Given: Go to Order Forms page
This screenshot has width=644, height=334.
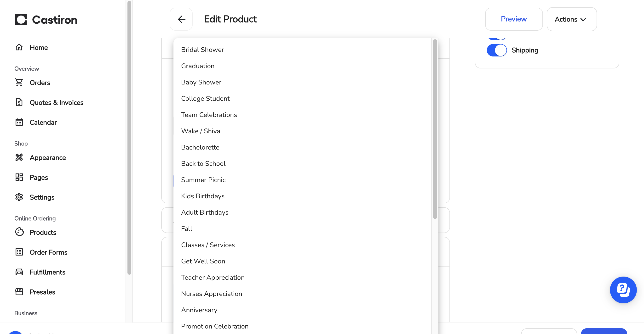Looking at the screenshot, I should tap(48, 252).
